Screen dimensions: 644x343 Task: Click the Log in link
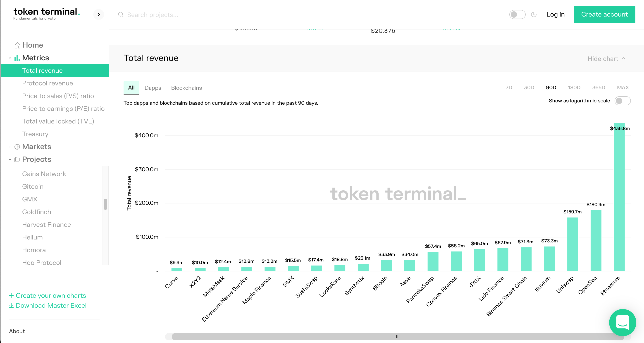pos(555,14)
